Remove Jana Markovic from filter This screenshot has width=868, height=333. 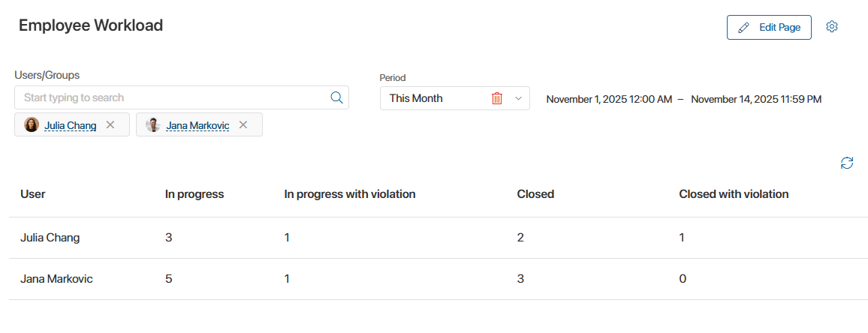243,125
